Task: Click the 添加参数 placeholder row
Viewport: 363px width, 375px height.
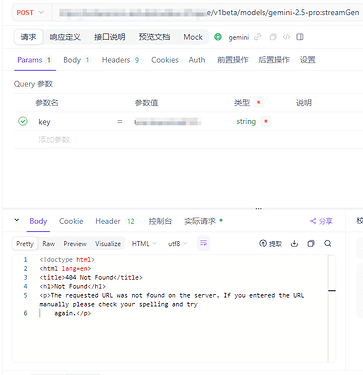Action: (x=54, y=140)
